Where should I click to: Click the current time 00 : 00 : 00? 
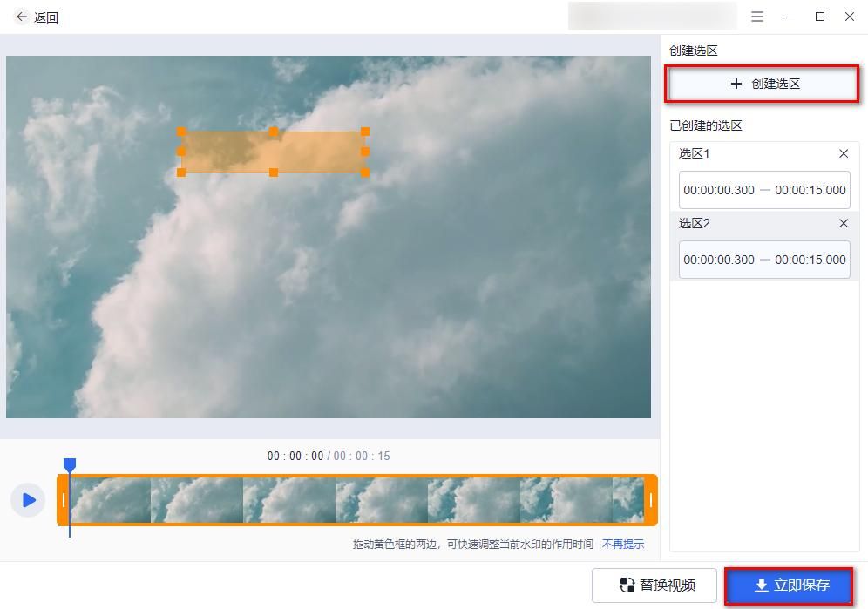(x=295, y=457)
